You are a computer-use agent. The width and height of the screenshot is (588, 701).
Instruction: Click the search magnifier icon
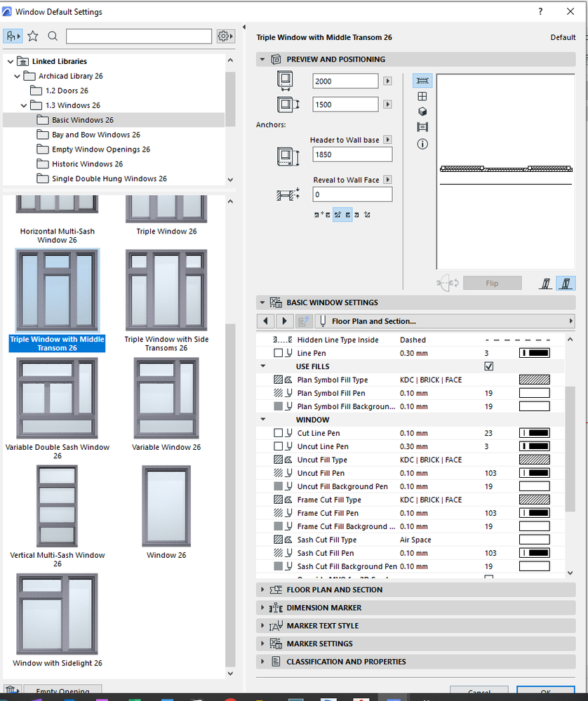click(53, 36)
